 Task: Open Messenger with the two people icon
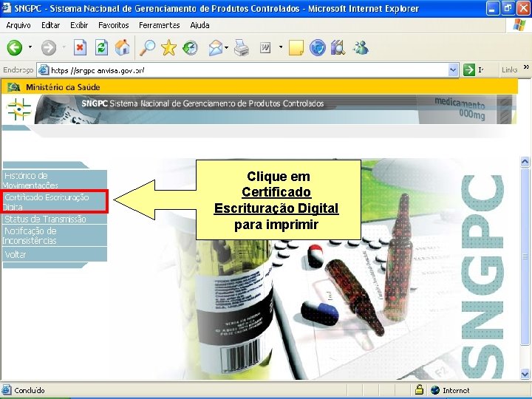361,48
